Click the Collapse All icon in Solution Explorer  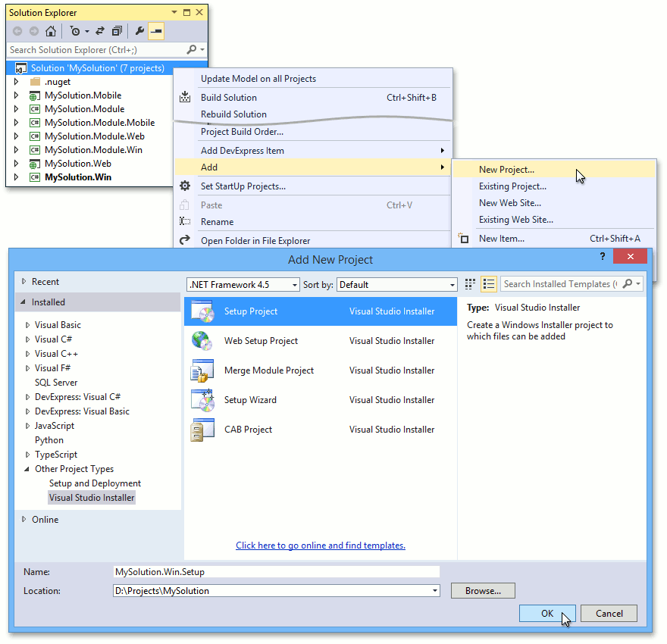[117, 31]
